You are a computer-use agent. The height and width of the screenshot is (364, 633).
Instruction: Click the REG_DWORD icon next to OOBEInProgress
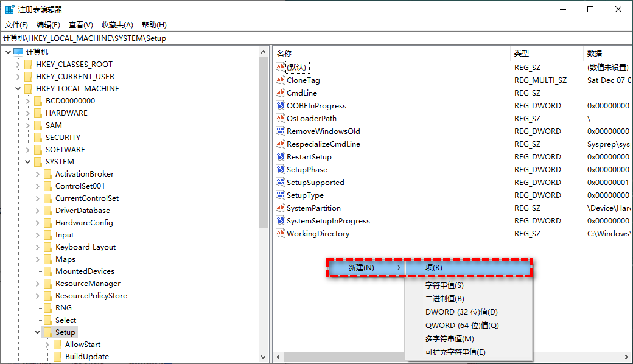(281, 105)
